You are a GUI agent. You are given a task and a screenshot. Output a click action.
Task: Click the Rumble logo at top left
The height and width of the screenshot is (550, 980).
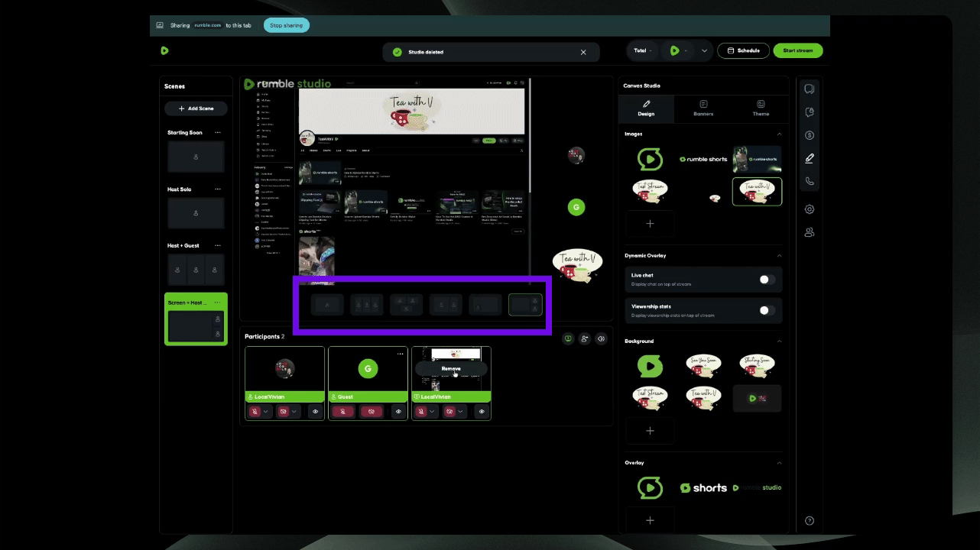(x=164, y=50)
